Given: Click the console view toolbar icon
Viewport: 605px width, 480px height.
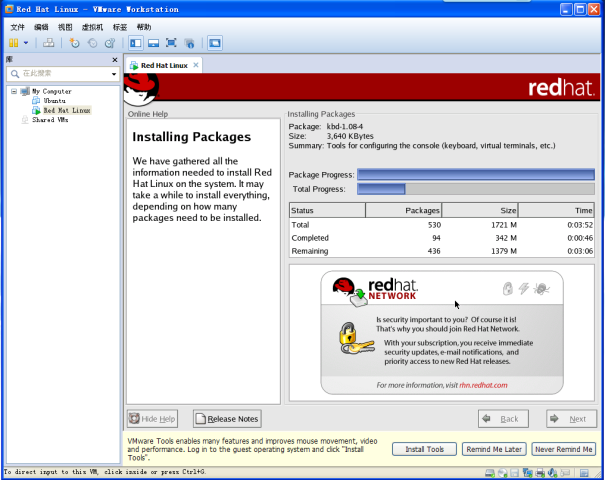Looking at the screenshot, I should pos(215,43).
